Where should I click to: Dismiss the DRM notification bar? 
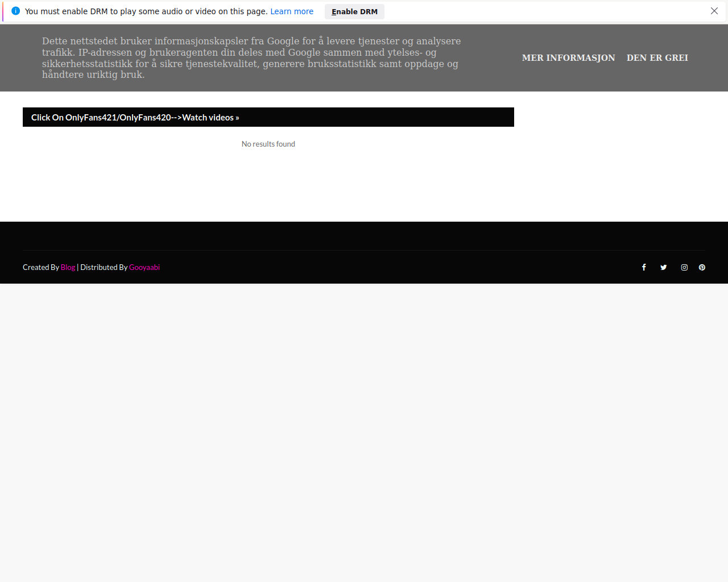714,11
